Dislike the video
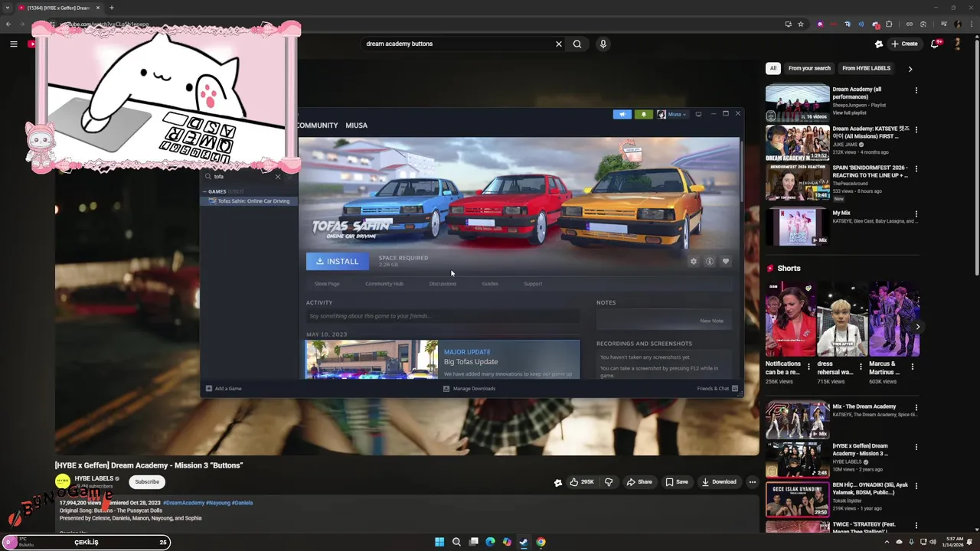This screenshot has width=980, height=551. click(609, 482)
